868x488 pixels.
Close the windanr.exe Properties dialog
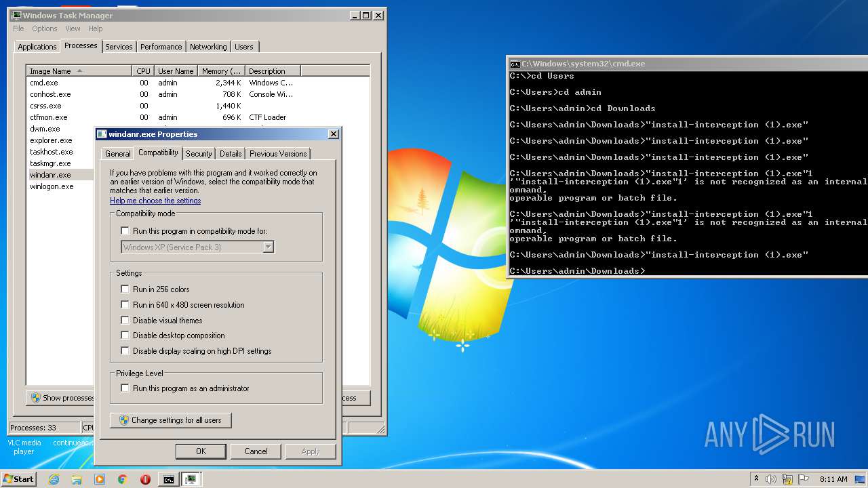(x=334, y=134)
